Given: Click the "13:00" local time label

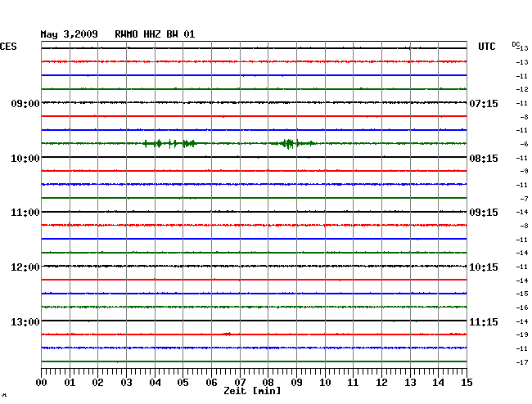Looking at the screenshot, I should coord(25,321).
